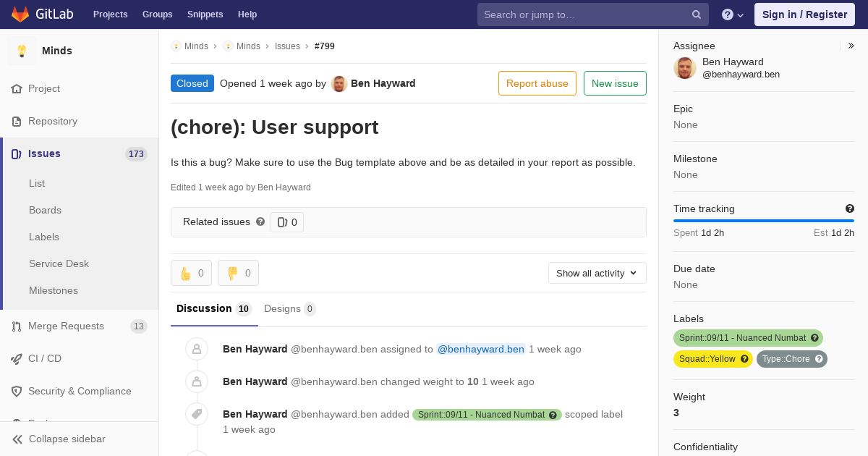Click the Sprint::09/11 scoped label in activity

(x=487, y=415)
